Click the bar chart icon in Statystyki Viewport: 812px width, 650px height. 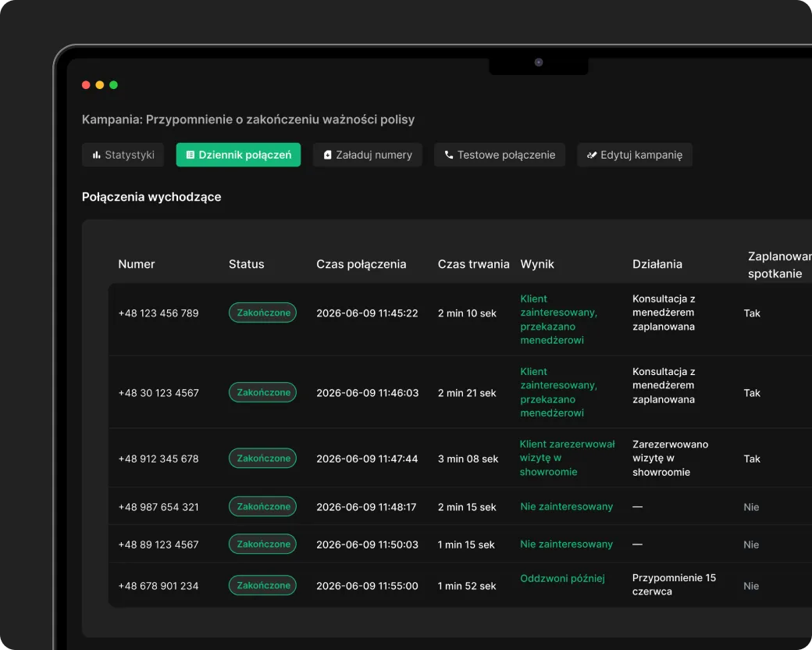[96, 155]
